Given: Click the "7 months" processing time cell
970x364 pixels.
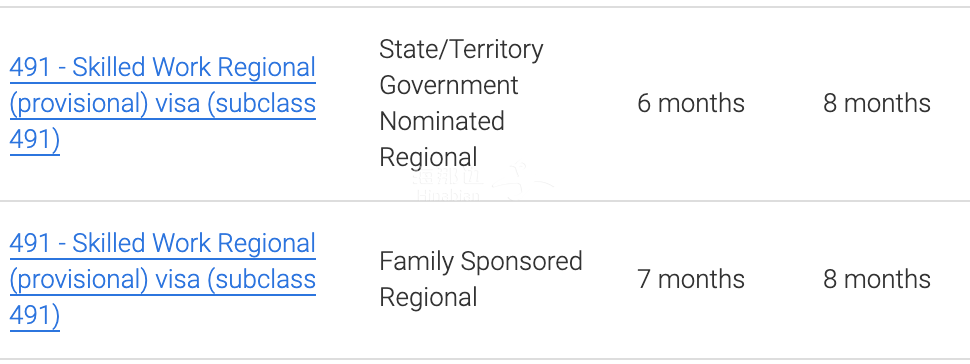Looking at the screenshot, I should [x=691, y=279].
